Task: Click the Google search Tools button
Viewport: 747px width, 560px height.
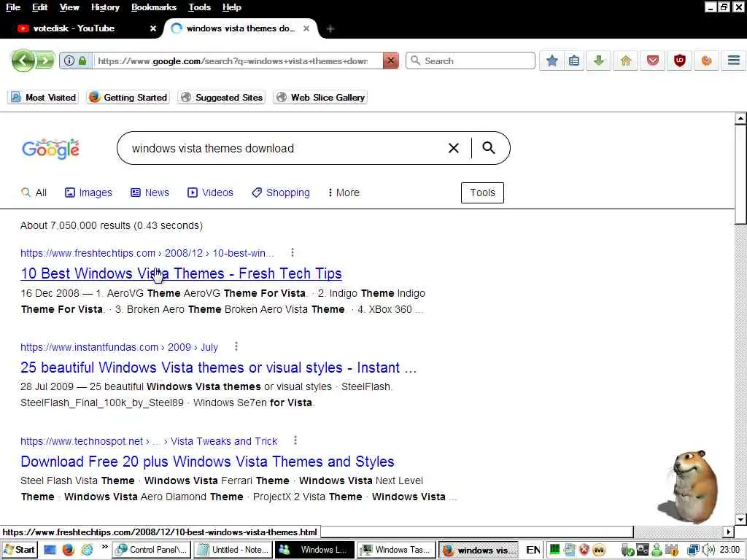Action: [x=482, y=192]
